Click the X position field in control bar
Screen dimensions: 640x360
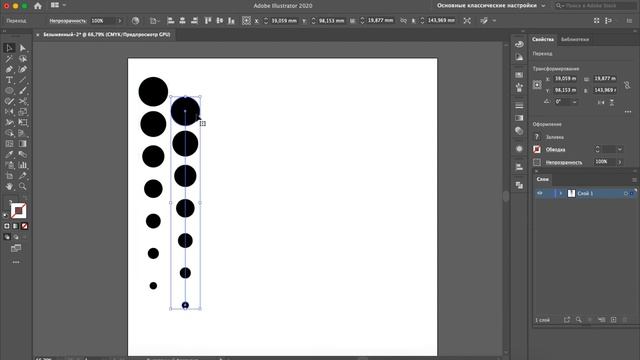point(284,20)
